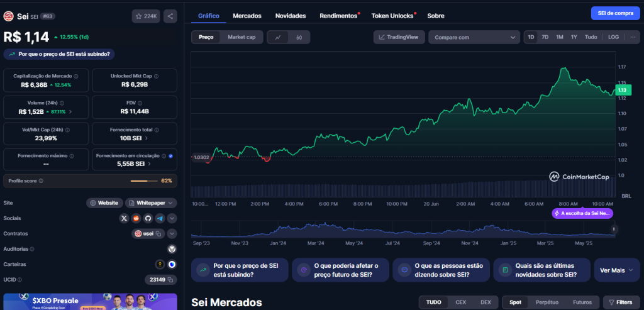This screenshot has height=310, width=644.
Task: Click the 'A escolha da Sei Ne...' event marker
Action: click(582, 214)
